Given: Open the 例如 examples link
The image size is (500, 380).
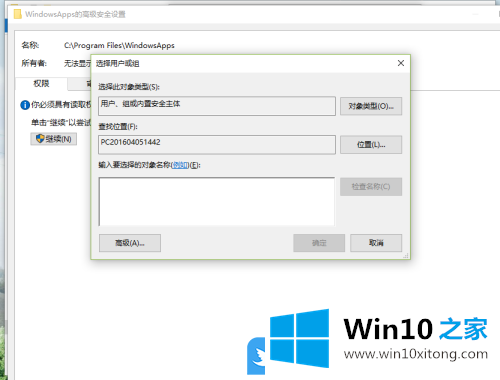Looking at the screenshot, I should [180, 165].
